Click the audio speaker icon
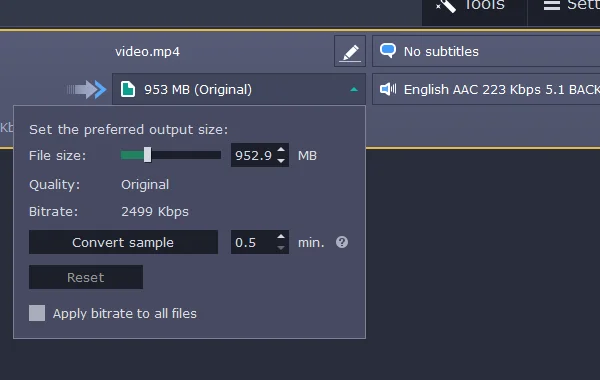 (388, 89)
